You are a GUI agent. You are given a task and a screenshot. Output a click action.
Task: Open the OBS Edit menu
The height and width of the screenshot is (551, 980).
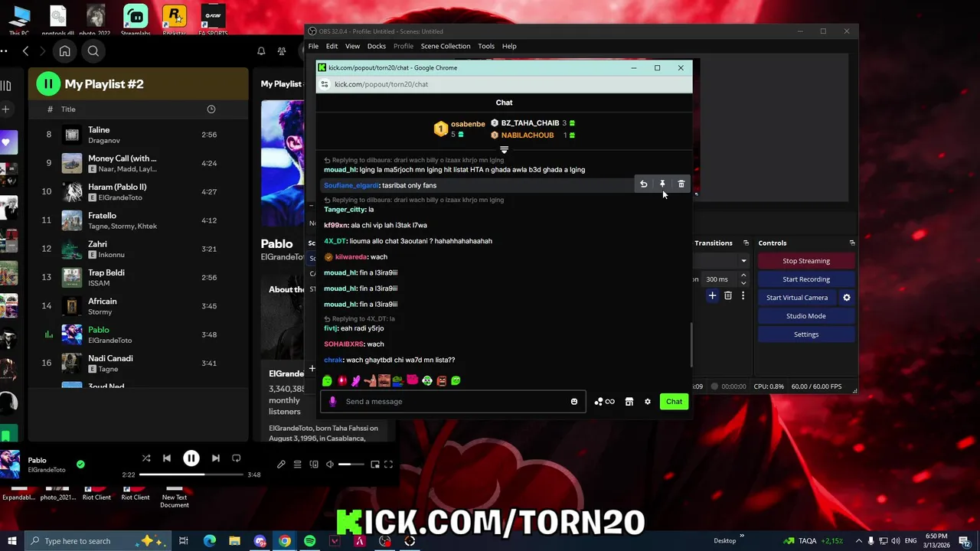click(332, 46)
